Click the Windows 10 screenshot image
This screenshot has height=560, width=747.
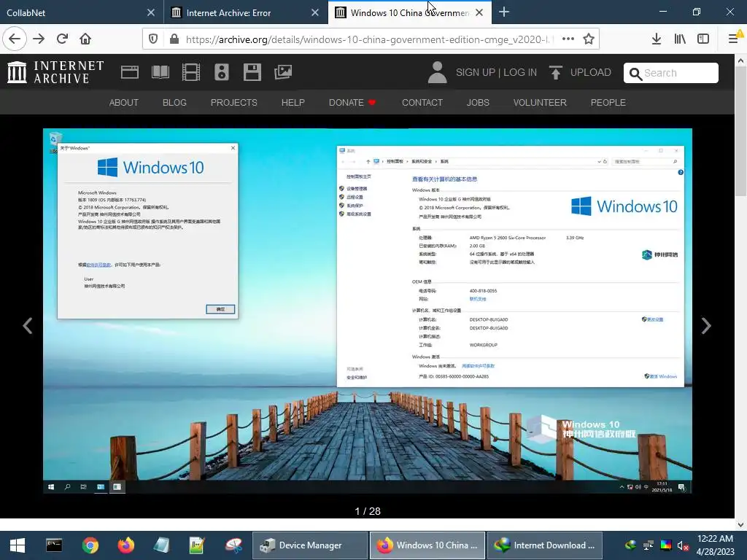368,311
